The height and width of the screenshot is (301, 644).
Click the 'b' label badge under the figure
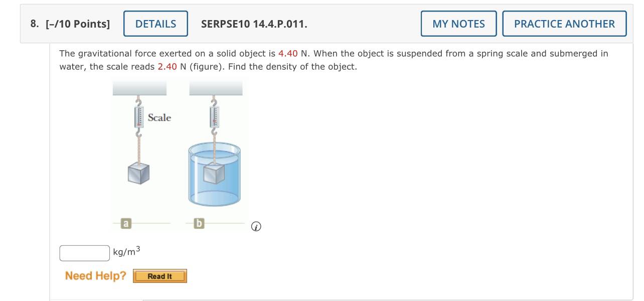click(199, 224)
